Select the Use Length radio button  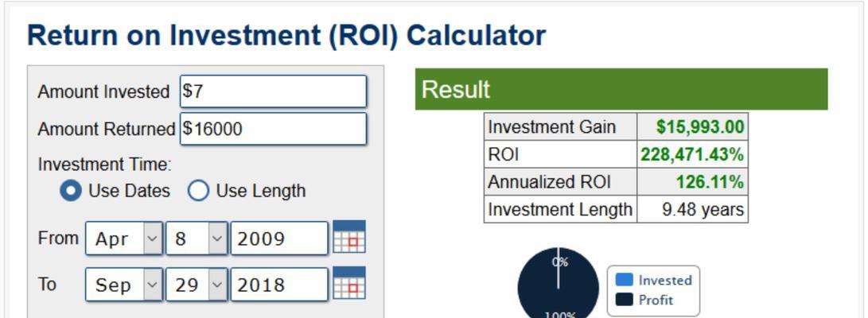198,191
